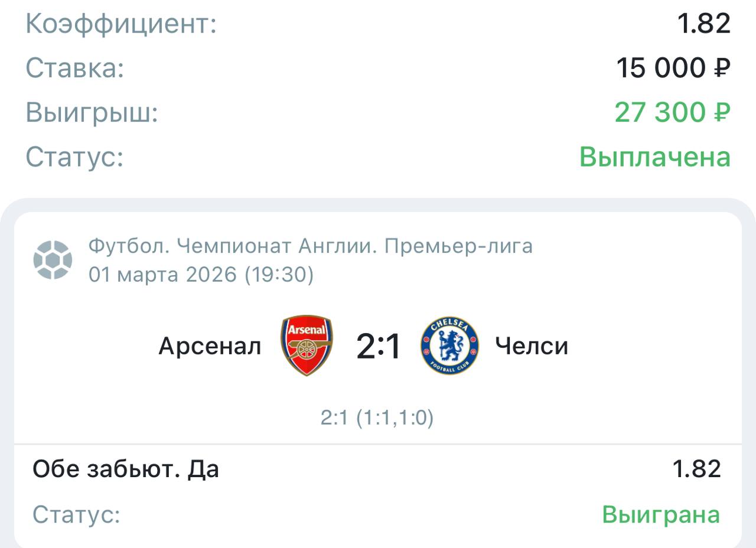Tap the large 2:1 match score
The height and width of the screenshot is (548, 756).
(378, 347)
